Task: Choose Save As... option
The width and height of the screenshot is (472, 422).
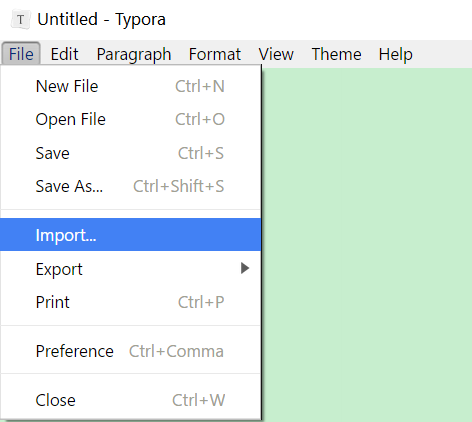Action: point(130,186)
